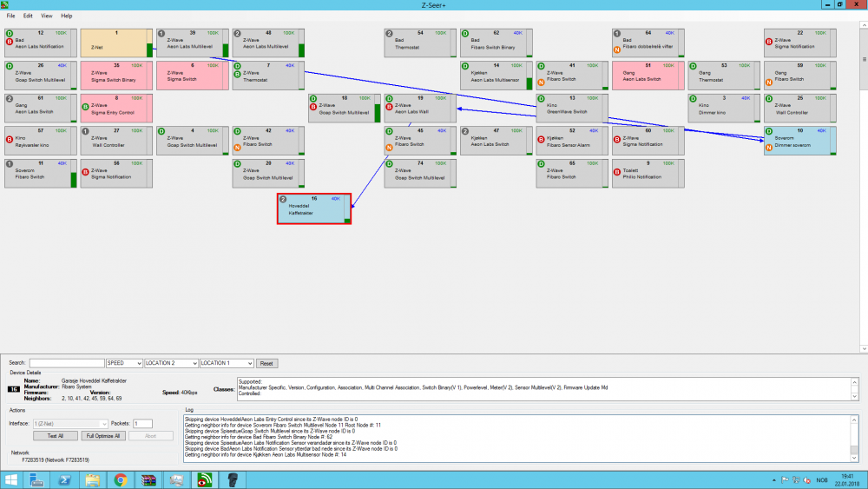Viewport: 868px width, 489px height.
Task: Select the Hoveddel Kaffetrakter node 16
Action: click(x=313, y=208)
